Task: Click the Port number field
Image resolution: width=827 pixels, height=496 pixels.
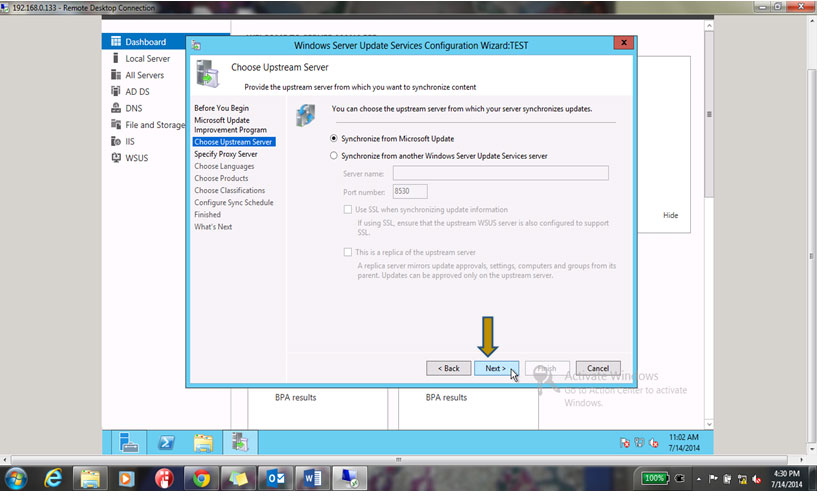Action: tap(410, 192)
